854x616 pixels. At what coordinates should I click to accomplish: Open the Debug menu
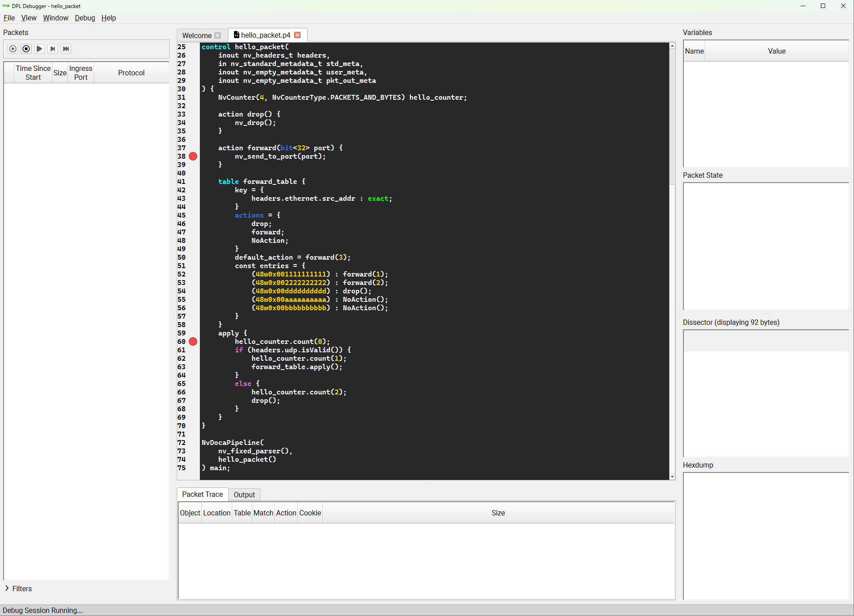85,18
